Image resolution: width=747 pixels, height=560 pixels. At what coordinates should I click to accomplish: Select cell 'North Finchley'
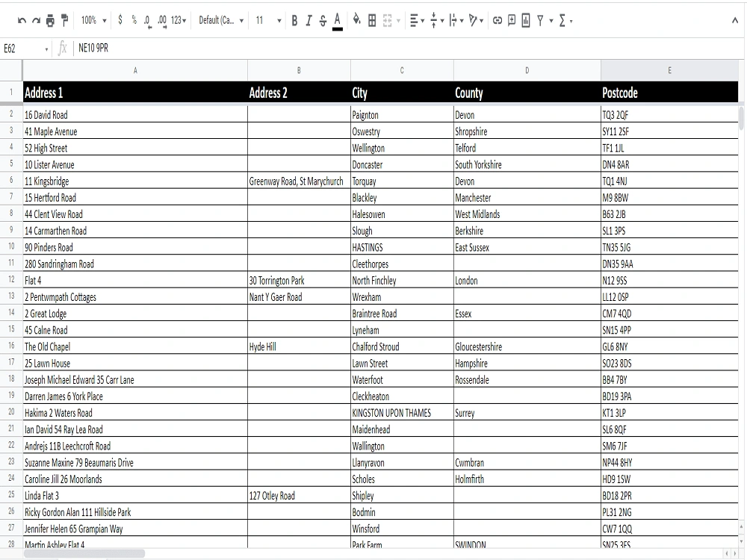402,281
